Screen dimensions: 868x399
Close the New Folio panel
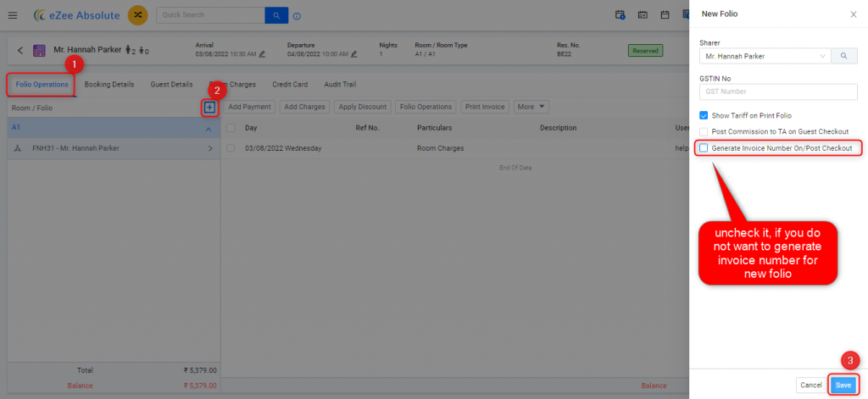click(x=853, y=14)
